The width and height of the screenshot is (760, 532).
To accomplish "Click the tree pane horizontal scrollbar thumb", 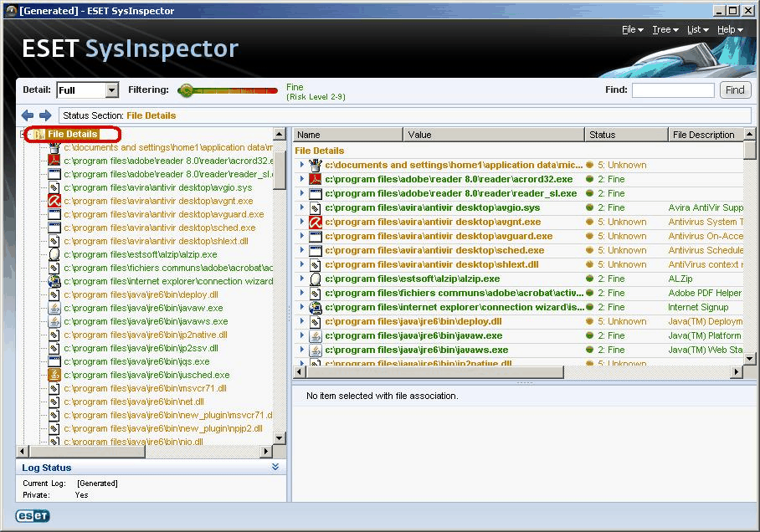I will coord(87,451).
